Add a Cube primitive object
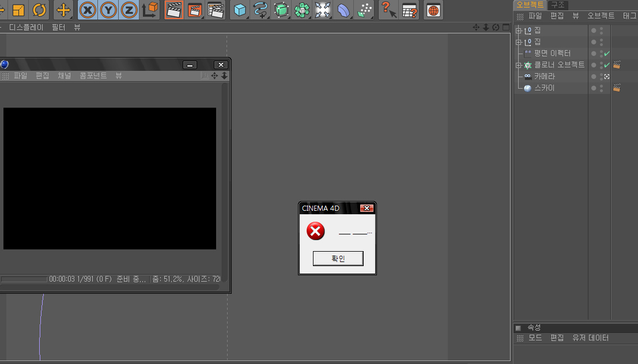Screen dimensions: 638x364 [240, 10]
